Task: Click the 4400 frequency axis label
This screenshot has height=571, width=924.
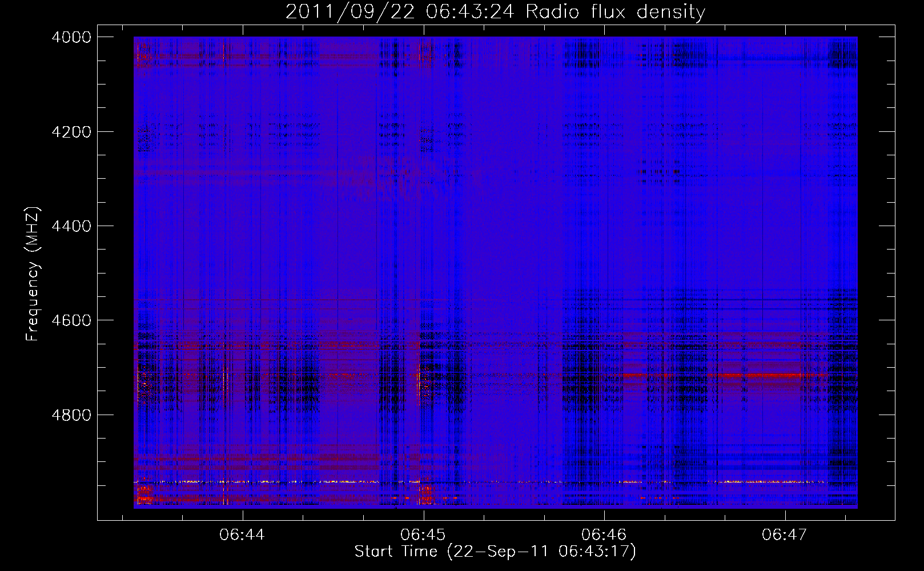Action: (71, 226)
